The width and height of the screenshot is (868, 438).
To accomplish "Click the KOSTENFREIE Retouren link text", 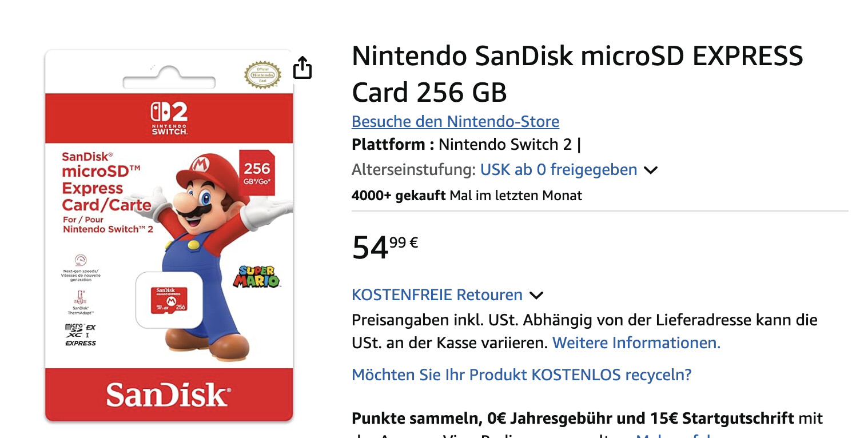I will [x=437, y=295].
